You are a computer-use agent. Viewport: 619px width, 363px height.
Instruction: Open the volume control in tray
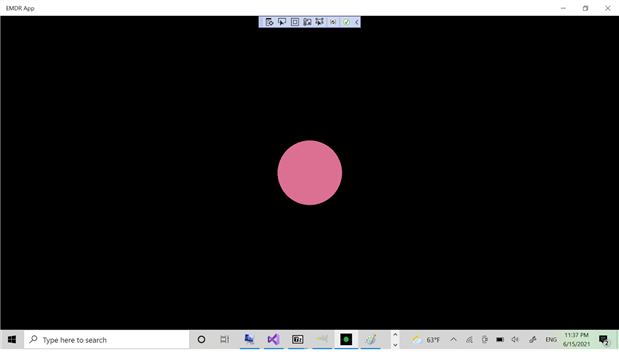[515, 339]
